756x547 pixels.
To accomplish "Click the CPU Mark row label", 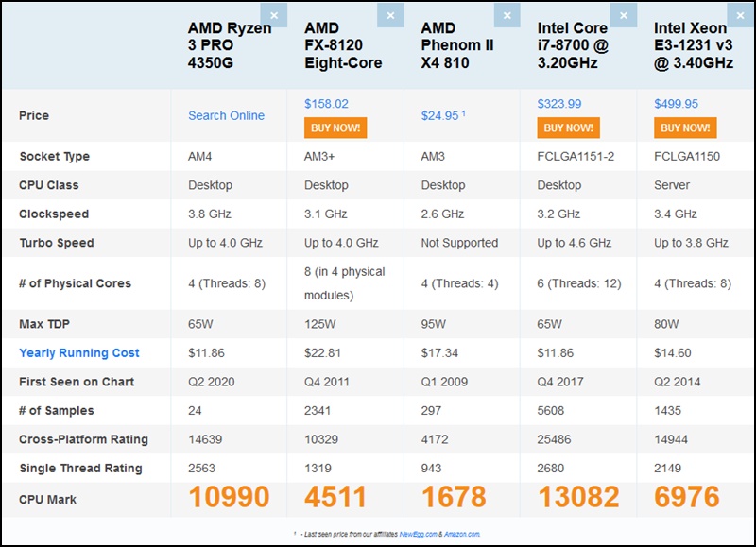I will [x=47, y=500].
